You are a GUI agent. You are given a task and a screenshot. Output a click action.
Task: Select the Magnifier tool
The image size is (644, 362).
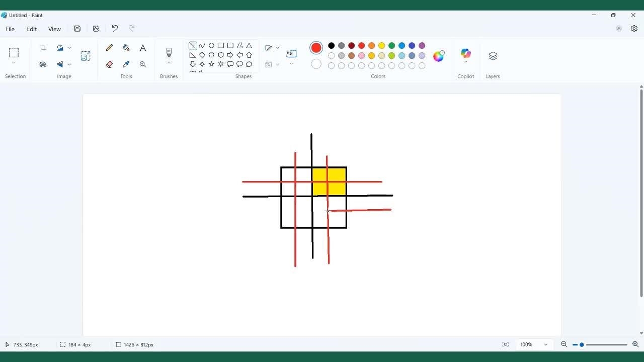coord(143,64)
